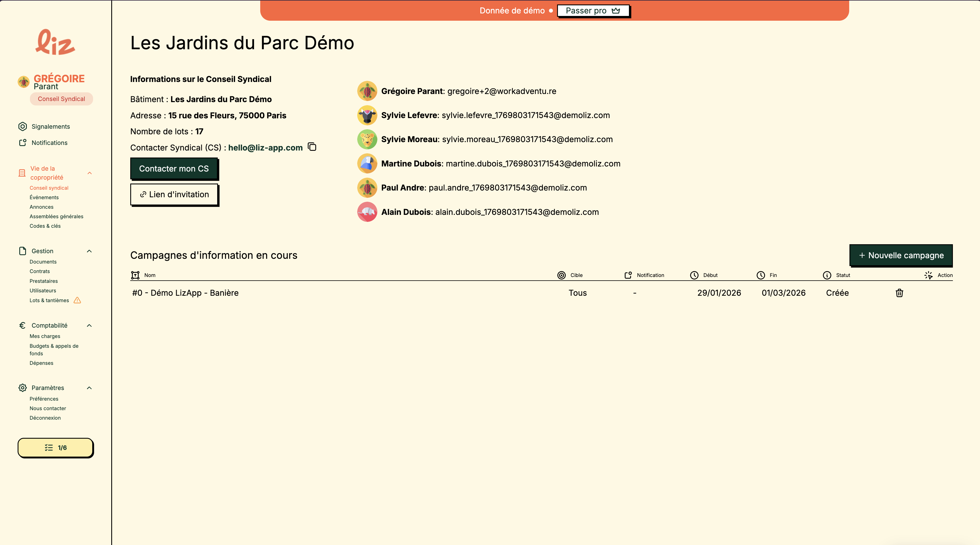Click Grégoire Parant's turtle avatar in member list
Screen dimensions: 980x545
coord(367,91)
